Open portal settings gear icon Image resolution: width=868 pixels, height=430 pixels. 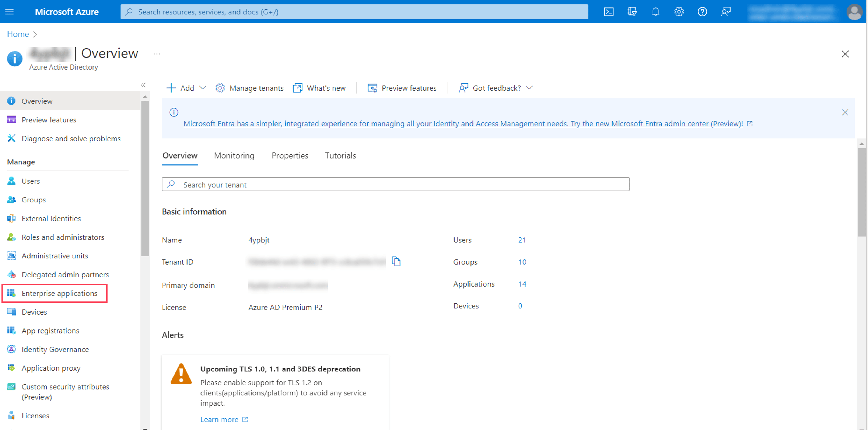tap(679, 12)
